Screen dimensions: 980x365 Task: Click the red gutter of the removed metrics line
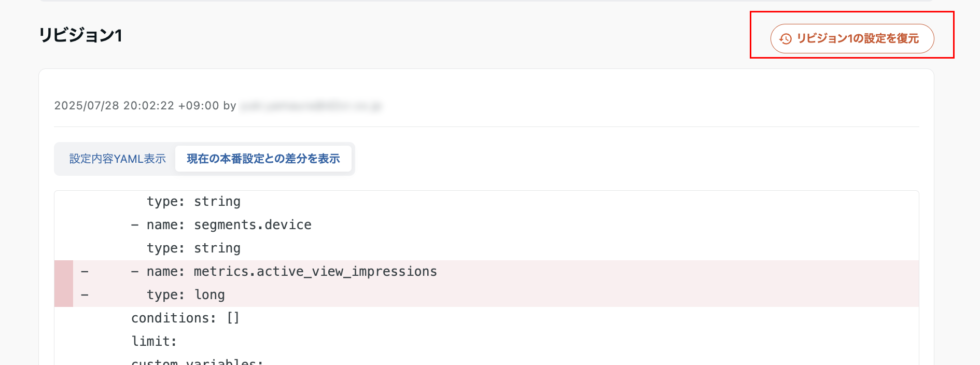click(64, 272)
